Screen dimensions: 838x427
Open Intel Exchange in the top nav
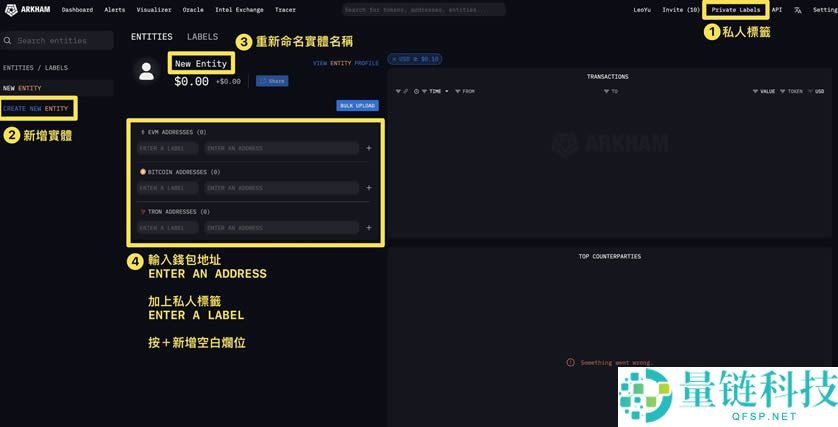pyautogui.click(x=239, y=10)
